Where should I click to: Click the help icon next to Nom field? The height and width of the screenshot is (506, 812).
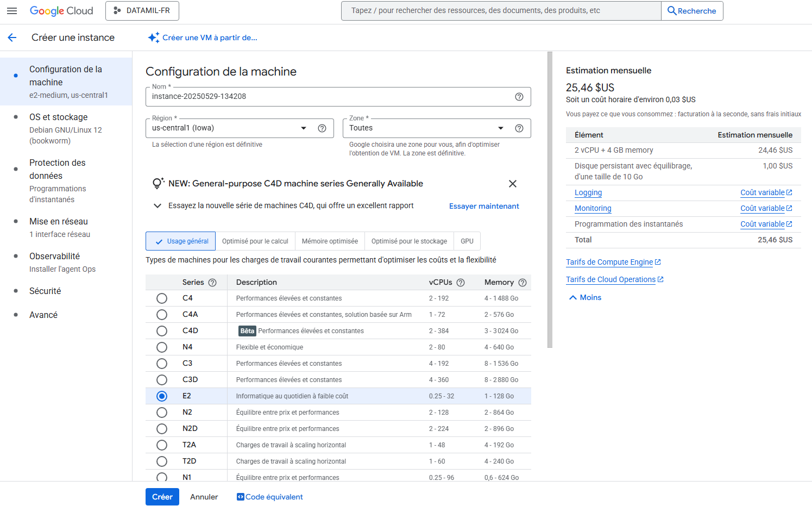(519, 96)
